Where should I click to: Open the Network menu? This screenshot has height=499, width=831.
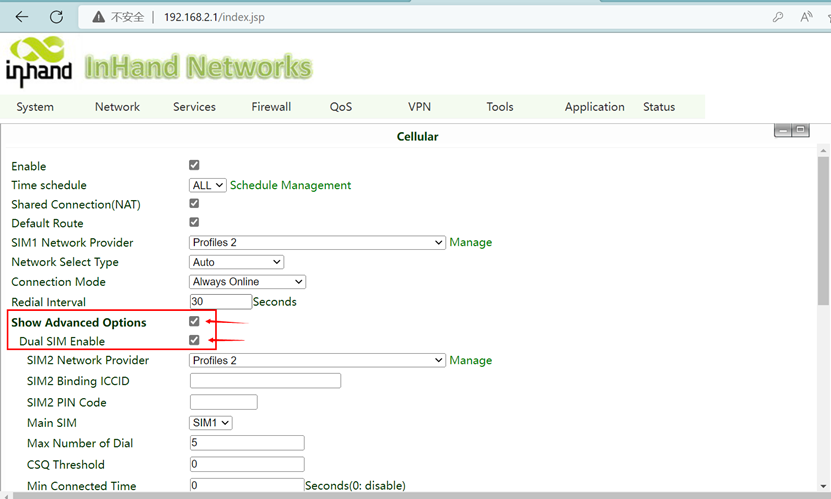[117, 107]
